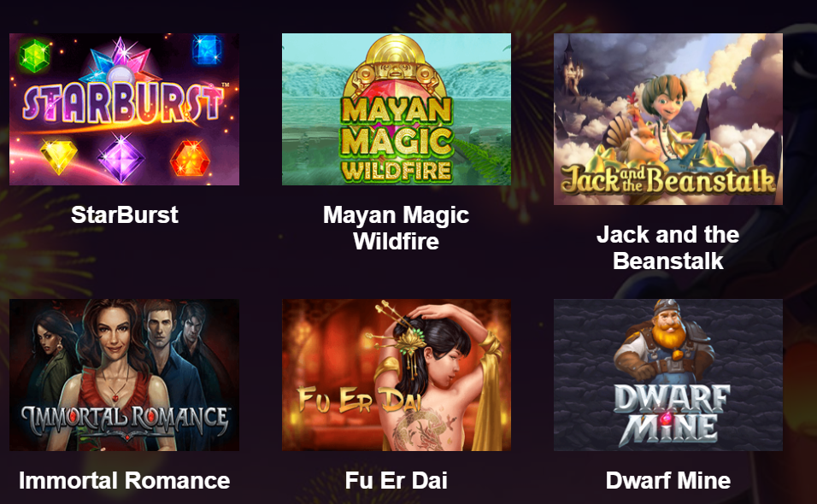Screen dimensions: 817x504
Task: Click the Fu Er Dai caption text
Action: (396, 480)
